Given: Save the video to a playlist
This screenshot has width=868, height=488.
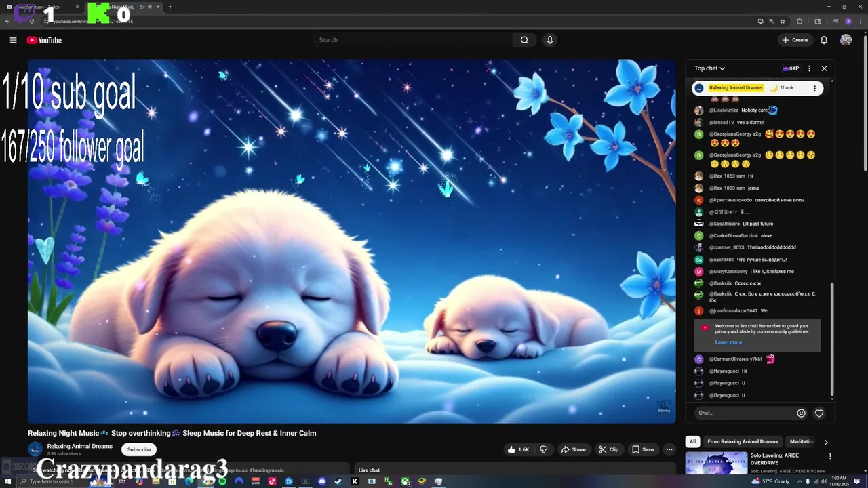Looking at the screenshot, I should pos(643,449).
